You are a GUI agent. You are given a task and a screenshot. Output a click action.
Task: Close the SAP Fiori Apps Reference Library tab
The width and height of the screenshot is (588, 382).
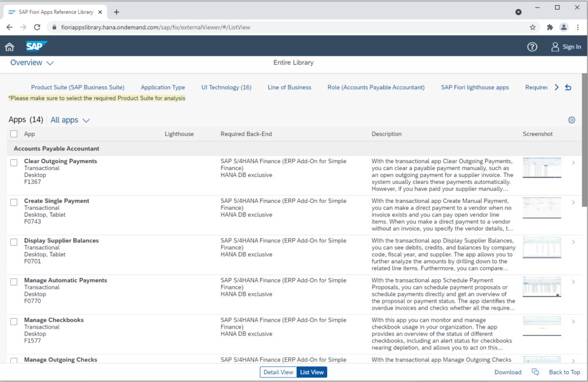100,12
